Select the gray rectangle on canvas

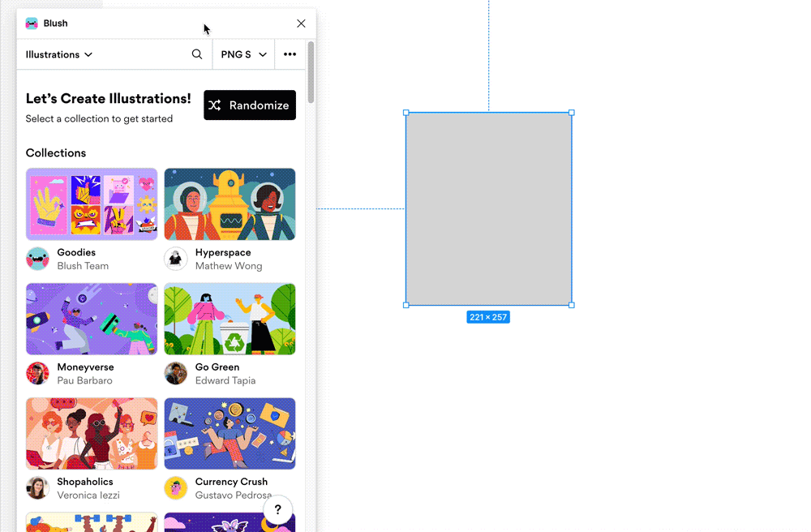[489, 209]
